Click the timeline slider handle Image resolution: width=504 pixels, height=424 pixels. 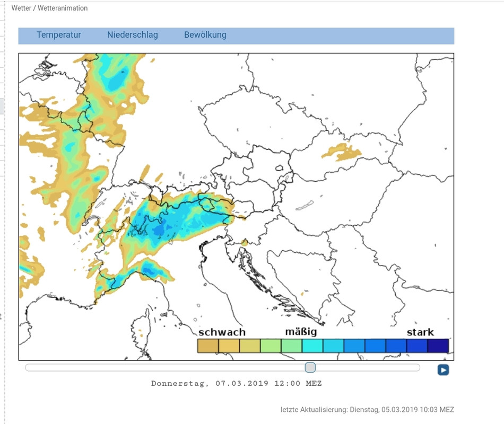click(x=310, y=367)
